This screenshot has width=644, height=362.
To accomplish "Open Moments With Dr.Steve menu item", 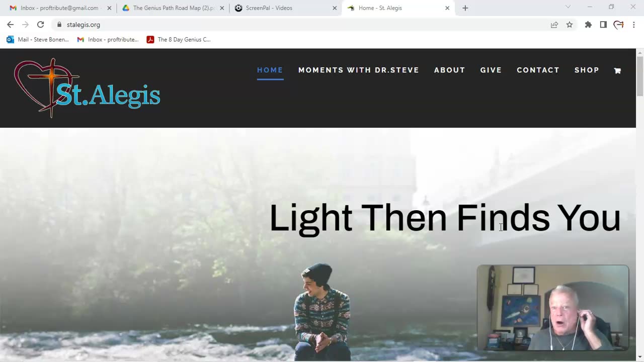I will (359, 70).
